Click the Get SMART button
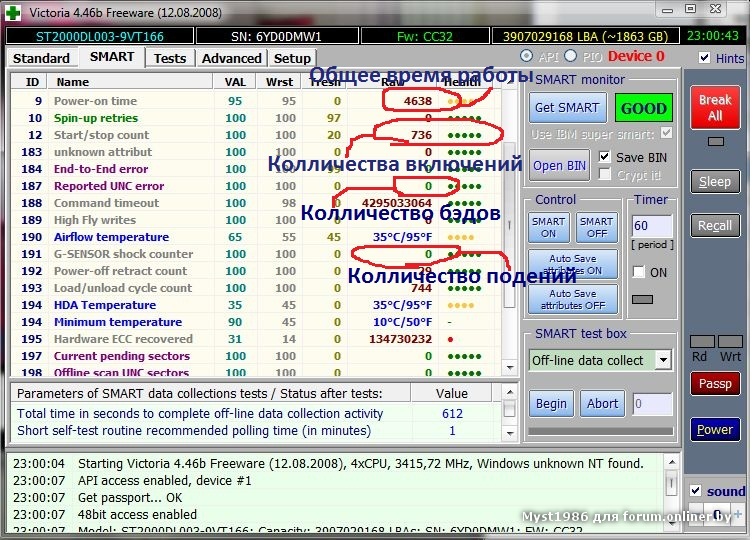The height and width of the screenshot is (540, 754). point(567,107)
